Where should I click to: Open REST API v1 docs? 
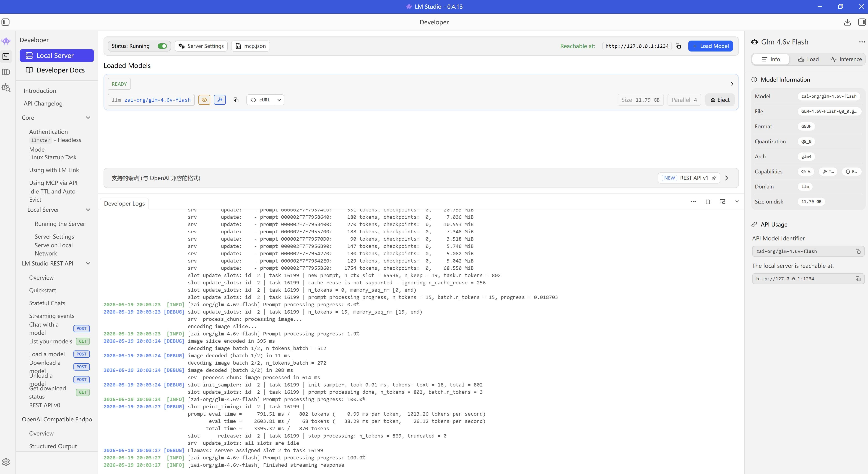pyautogui.click(x=689, y=178)
